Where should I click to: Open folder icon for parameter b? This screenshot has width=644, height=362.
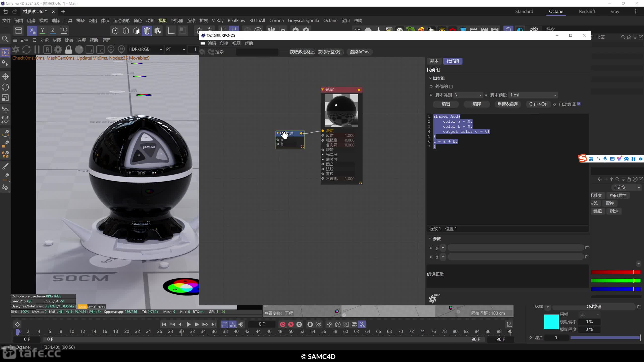tap(587, 257)
